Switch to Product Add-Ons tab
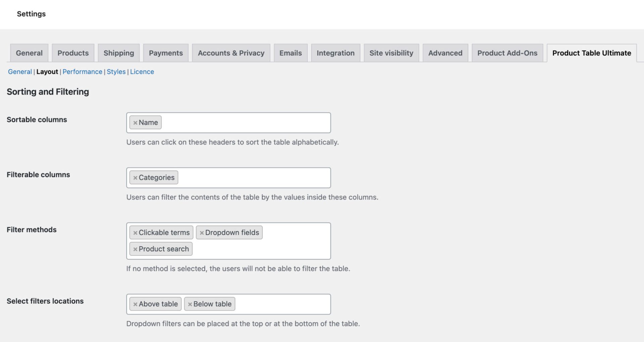 (507, 53)
